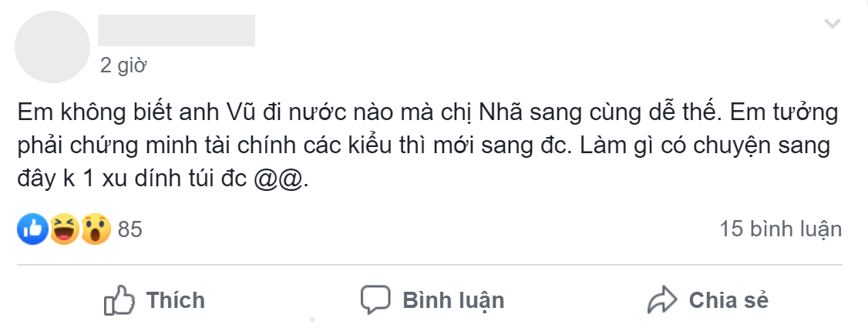
Task: Click the thumbs-up outline icon beside Thích
Action: click(119, 301)
